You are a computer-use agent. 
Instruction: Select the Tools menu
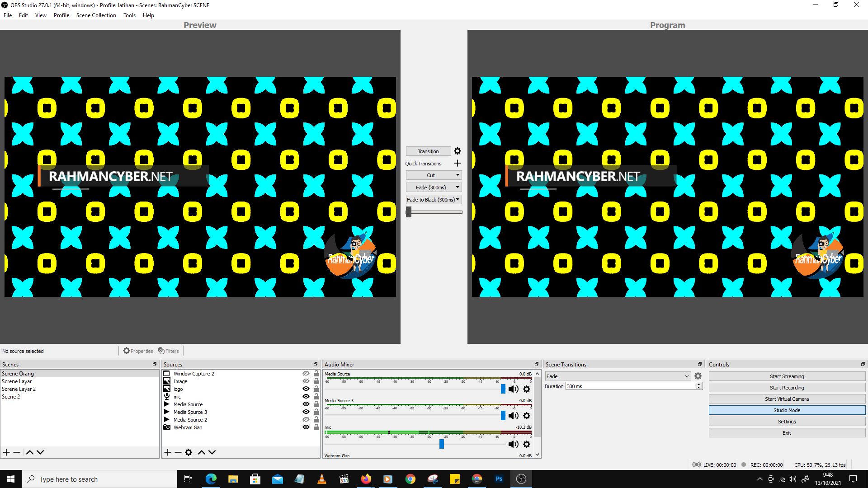[x=129, y=15]
